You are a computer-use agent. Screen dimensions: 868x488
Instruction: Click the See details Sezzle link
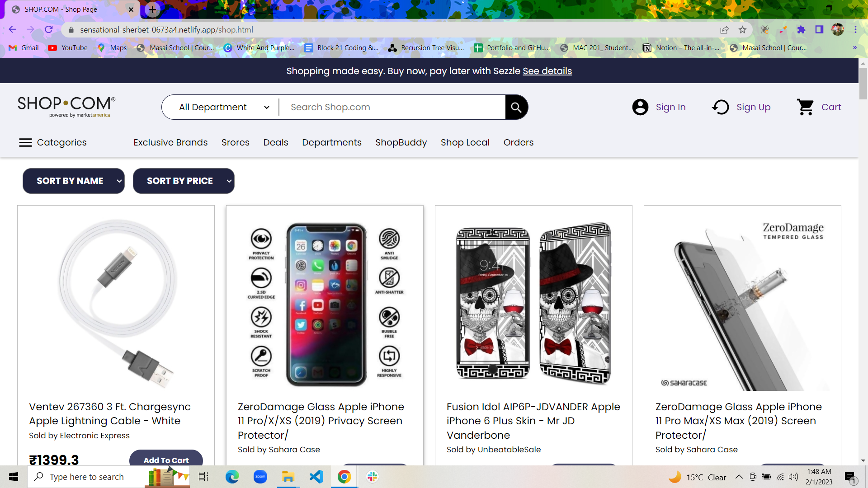click(547, 71)
